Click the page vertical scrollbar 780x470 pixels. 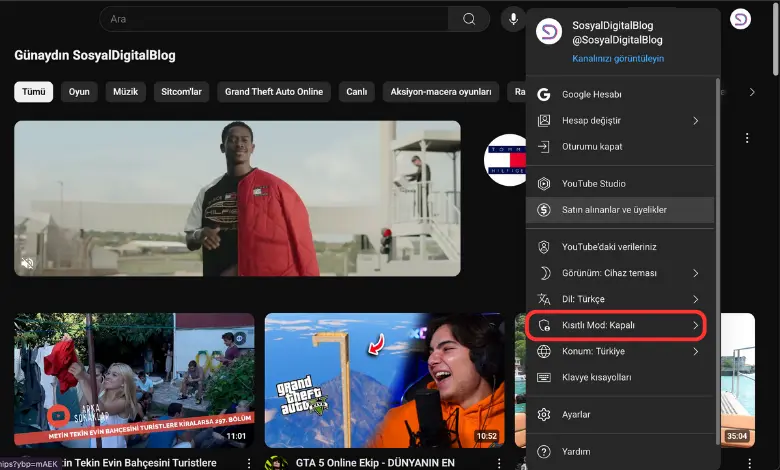tap(777, 38)
